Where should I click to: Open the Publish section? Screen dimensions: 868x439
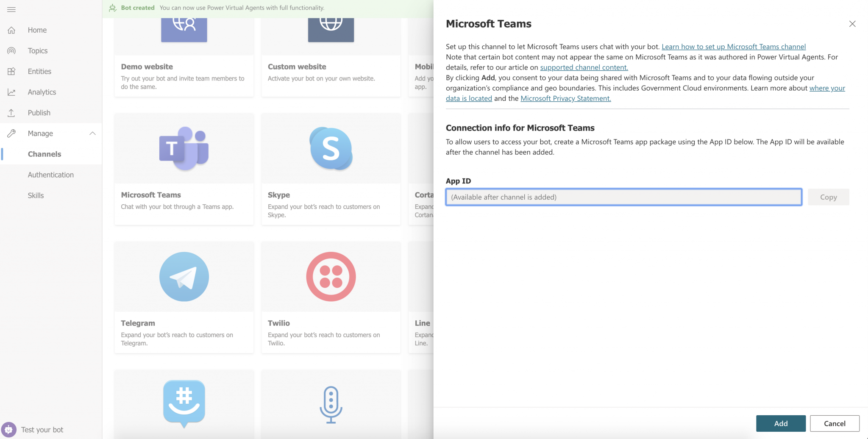tap(39, 112)
